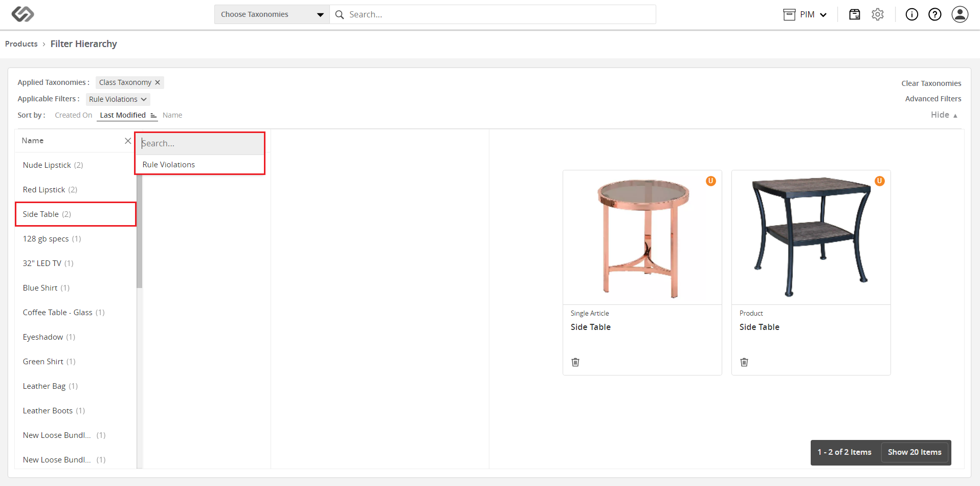The image size is (980, 486).
Task: Go to Products breadcrumb link
Action: click(x=21, y=44)
